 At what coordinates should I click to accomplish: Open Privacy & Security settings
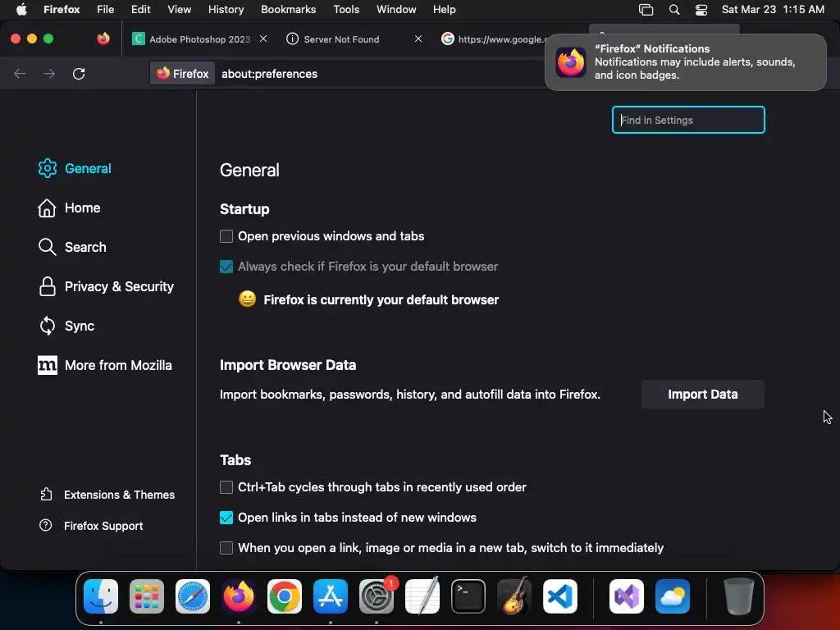(106, 286)
